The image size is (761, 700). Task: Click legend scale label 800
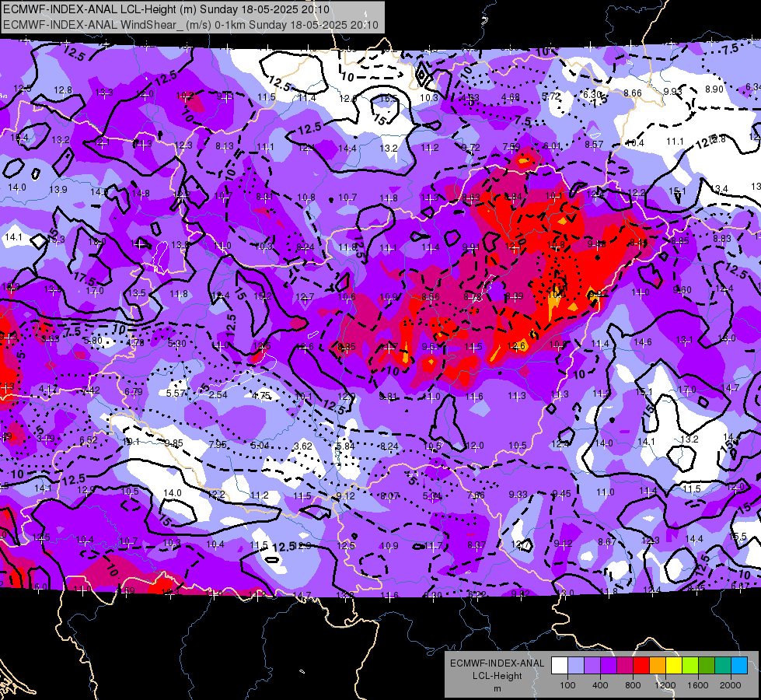pyautogui.click(x=633, y=685)
